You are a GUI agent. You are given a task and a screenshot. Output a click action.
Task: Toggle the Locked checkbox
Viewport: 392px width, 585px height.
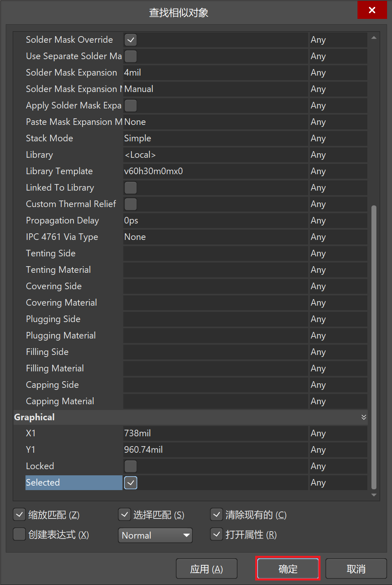click(x=131, y=466)
